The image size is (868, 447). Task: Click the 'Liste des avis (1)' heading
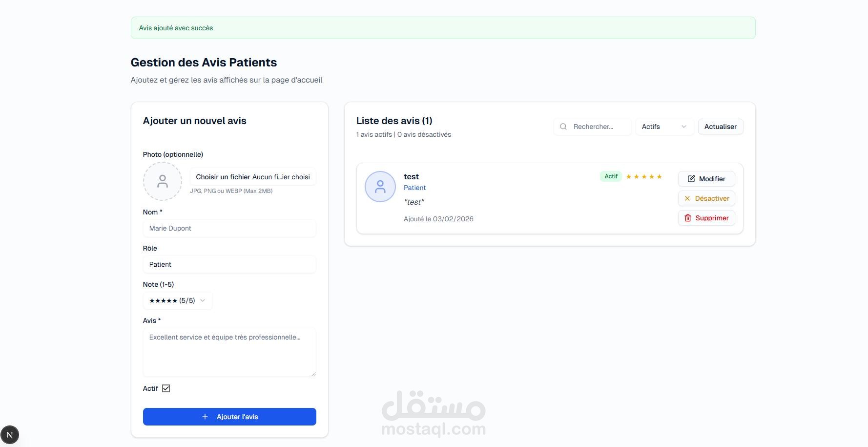(x=394, y=121)
